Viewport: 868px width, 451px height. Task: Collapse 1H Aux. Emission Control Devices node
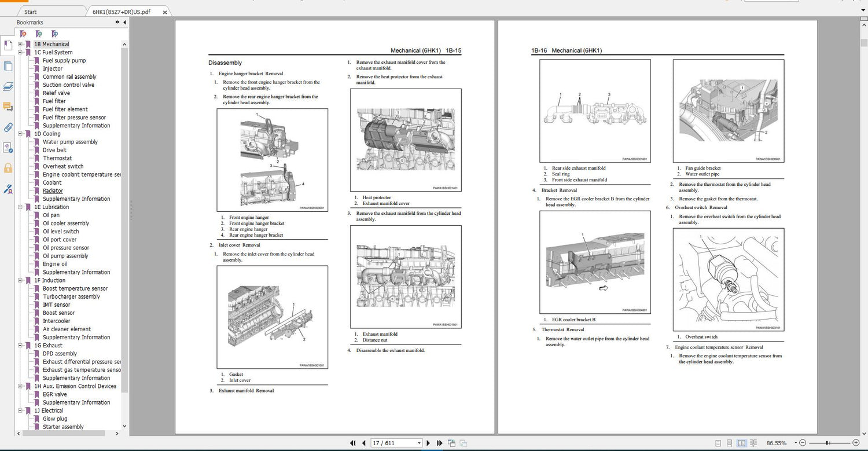pyautogui.click(x=20, y=386)
